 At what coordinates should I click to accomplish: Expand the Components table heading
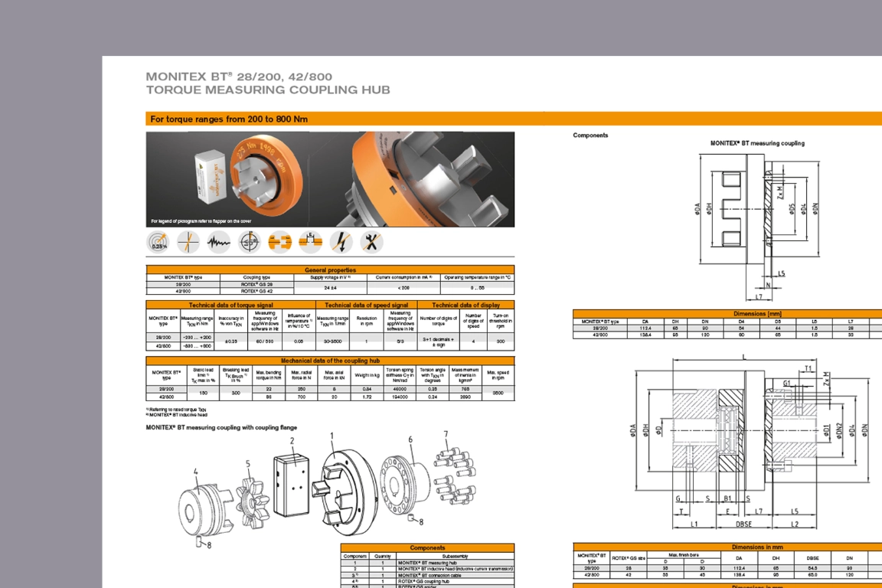[429, 547]
